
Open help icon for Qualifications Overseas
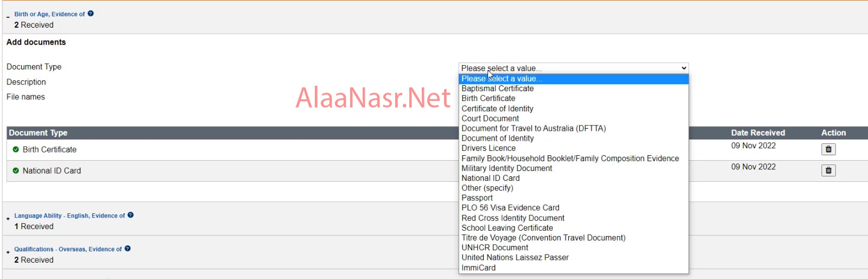pos(128,249)
